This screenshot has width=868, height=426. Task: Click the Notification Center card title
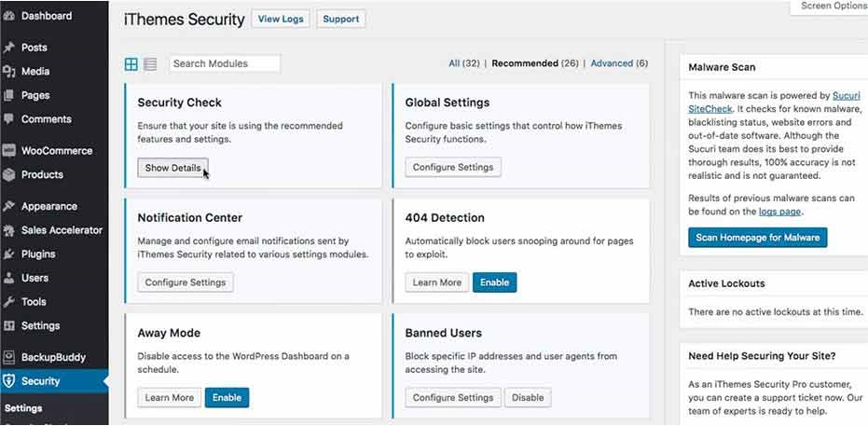click(190, 217)
